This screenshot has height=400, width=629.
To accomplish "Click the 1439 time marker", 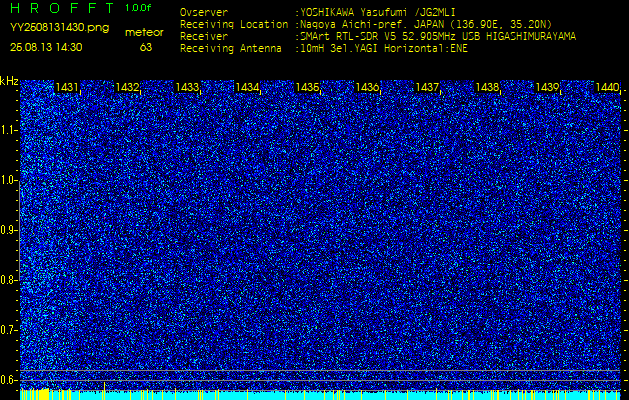I will (548, 87).
